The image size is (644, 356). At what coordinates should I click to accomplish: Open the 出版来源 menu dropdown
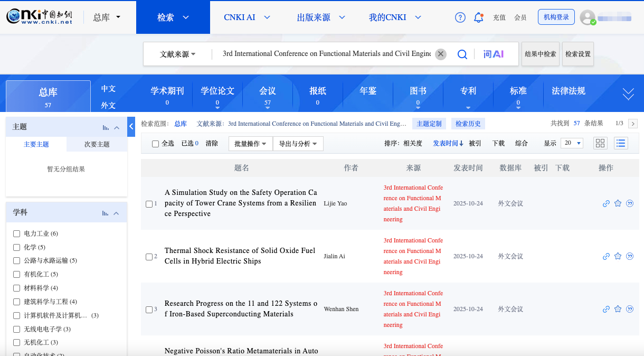(x=321, y=17)
